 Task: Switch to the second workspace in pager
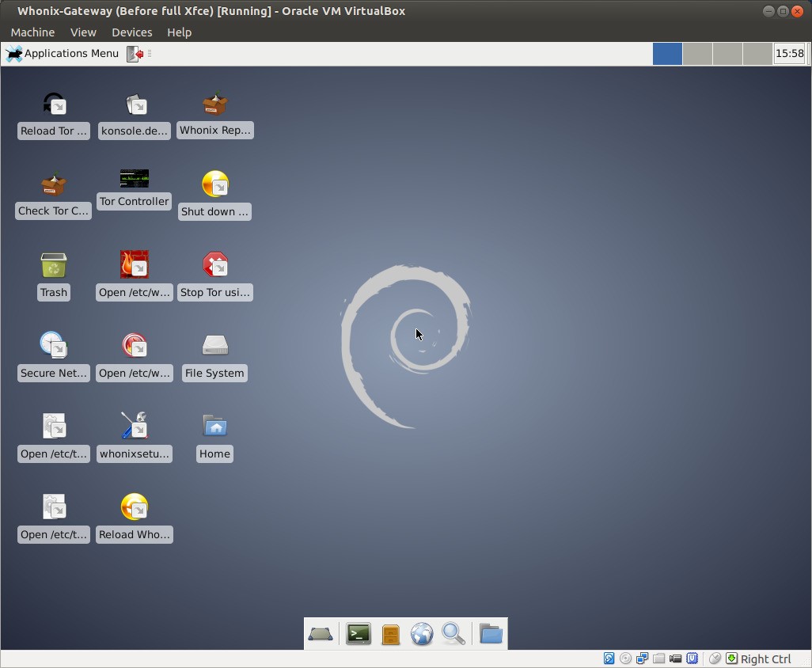(x=697, y=54)
